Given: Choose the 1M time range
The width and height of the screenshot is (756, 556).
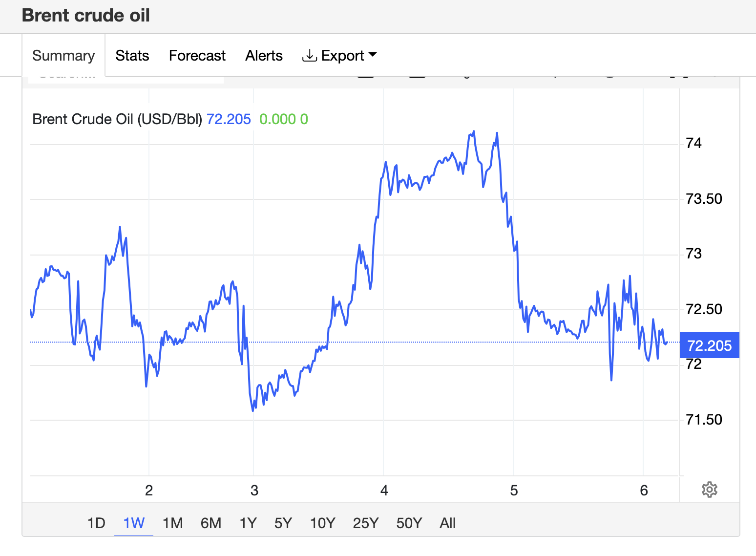Looking at the screenshot, I should 172,523.
